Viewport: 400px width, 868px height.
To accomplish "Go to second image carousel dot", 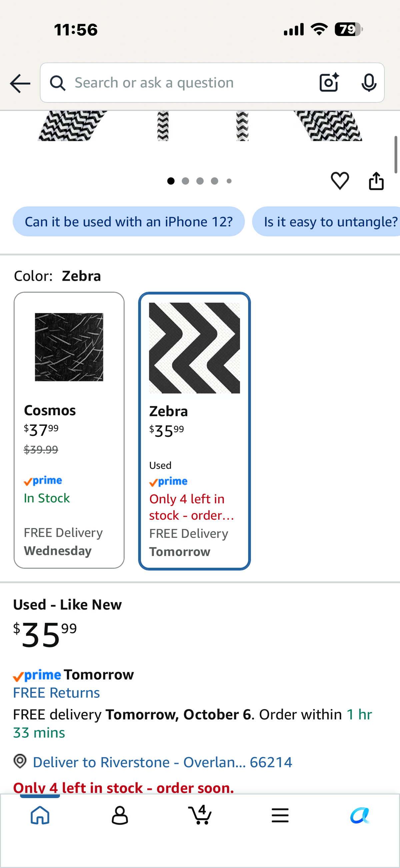I will pyautogui.click(x=185, y=181).
